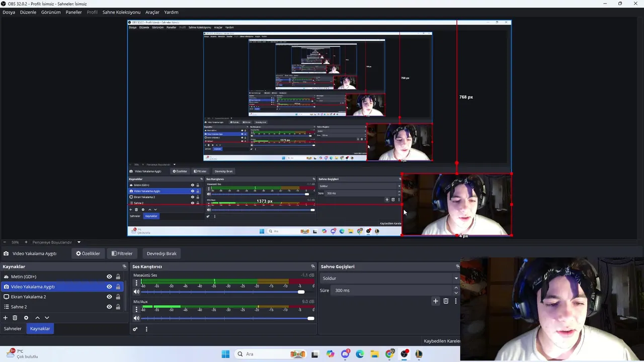This screenshot has height=362, width=644.
Task: Open the Soldur transition dropdown
Action: [x=390, y=278]
